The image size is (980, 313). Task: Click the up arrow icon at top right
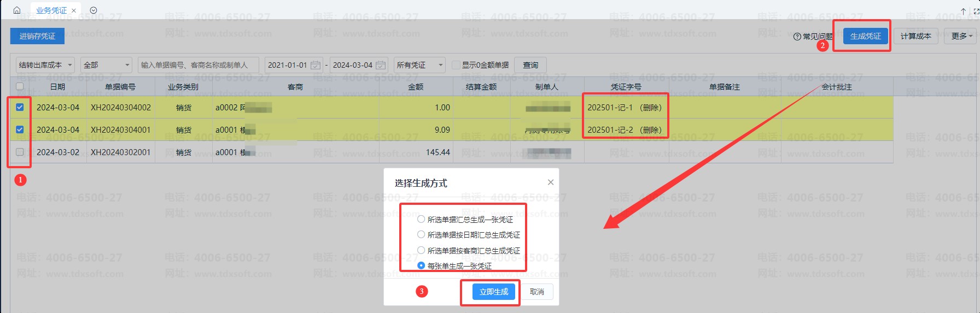(964, 11)
